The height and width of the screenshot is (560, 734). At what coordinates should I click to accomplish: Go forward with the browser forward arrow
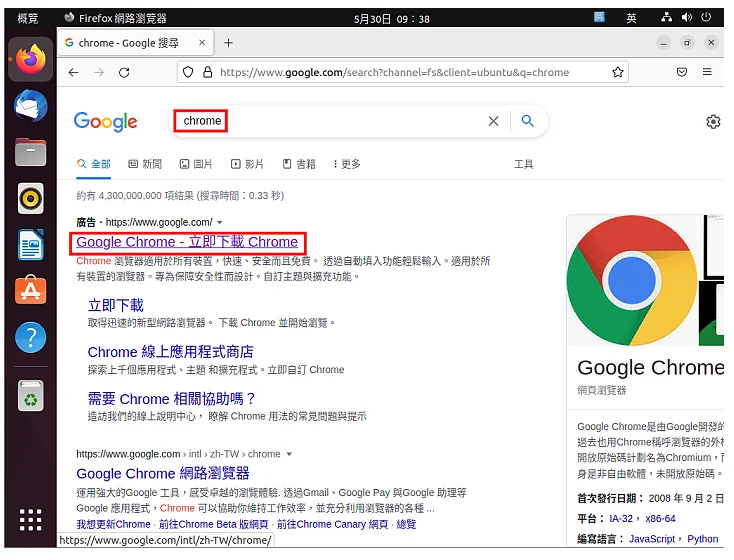click(99, 72)
